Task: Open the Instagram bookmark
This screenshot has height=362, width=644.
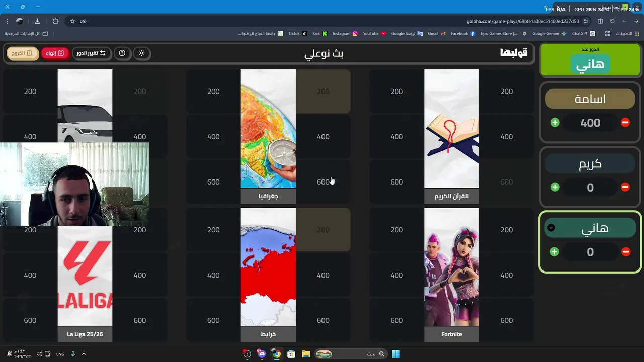Action: pyautogui.click(x=345, y=34)
